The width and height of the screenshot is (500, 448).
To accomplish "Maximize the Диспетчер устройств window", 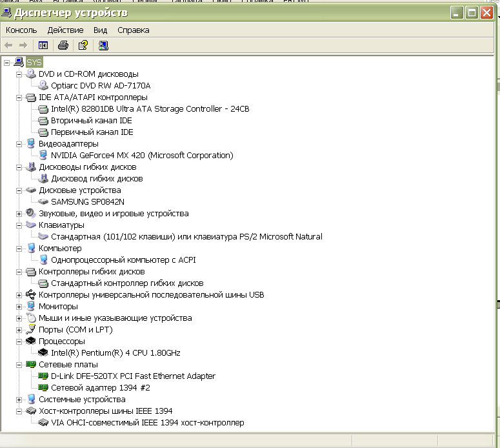I will coord(472,13).
